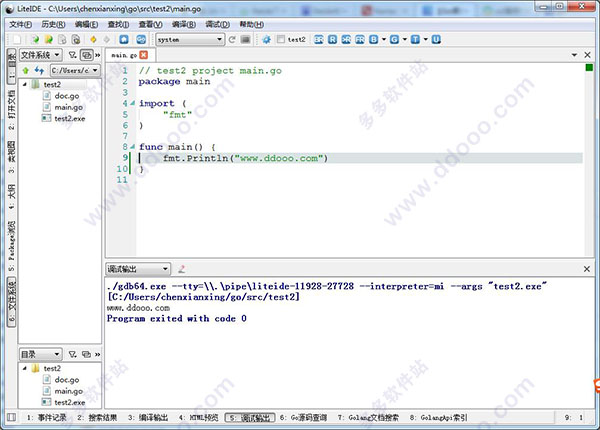This screenshot has width=600, height=430.
Task: Open the 调试输出 output dropdown
Action: pos(138,269)
